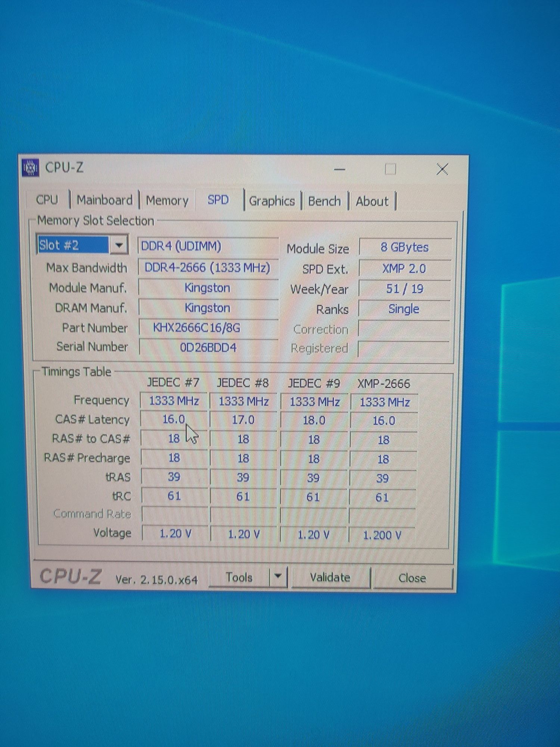The height and width of the screenshot is (747, 560).
Task: Click JEDEC #9 RAS# Precharge value 18
Action: [x=314, y=459]
